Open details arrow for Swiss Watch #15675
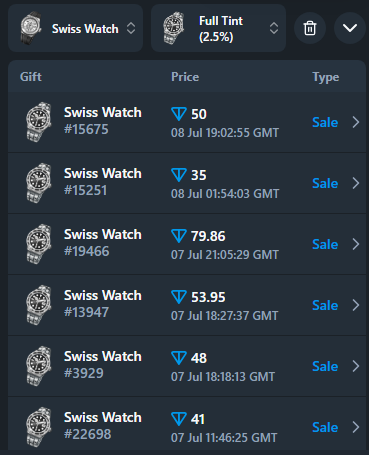 356,122
